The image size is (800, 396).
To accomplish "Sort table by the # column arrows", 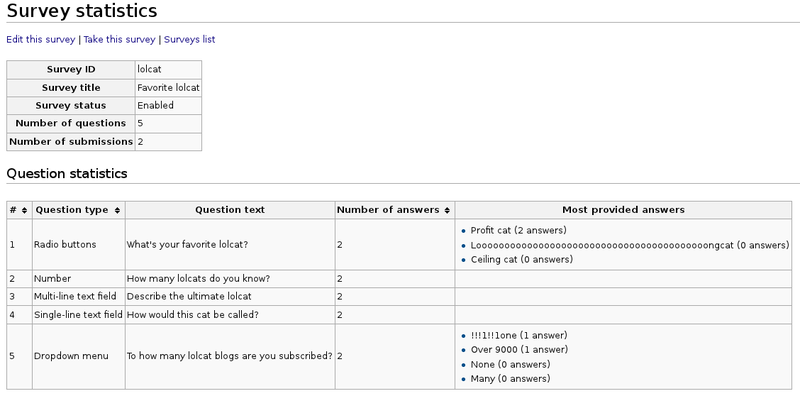I will coord(24,210).
